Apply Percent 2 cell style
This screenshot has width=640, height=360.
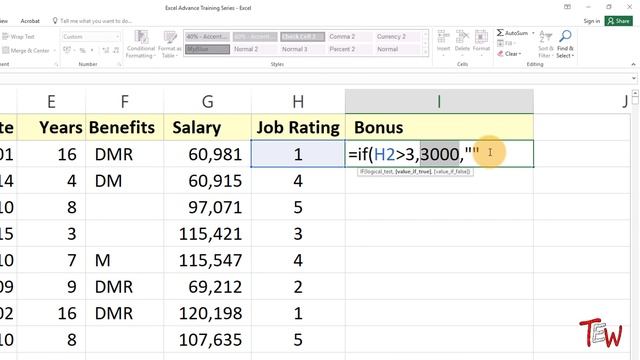coord(350,49)
